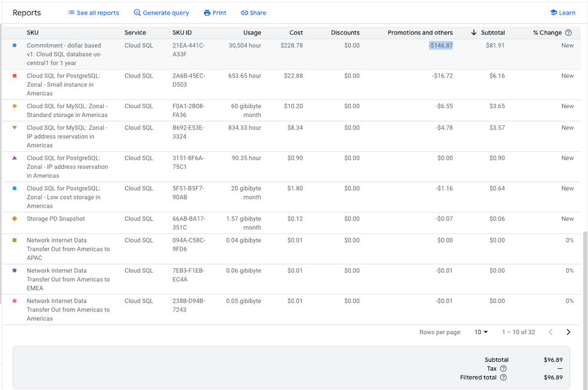Image resolution: width=588 pixels, height=390 pixels.
Task: Open the Rows per page dropdown
Action: [481, 332]
